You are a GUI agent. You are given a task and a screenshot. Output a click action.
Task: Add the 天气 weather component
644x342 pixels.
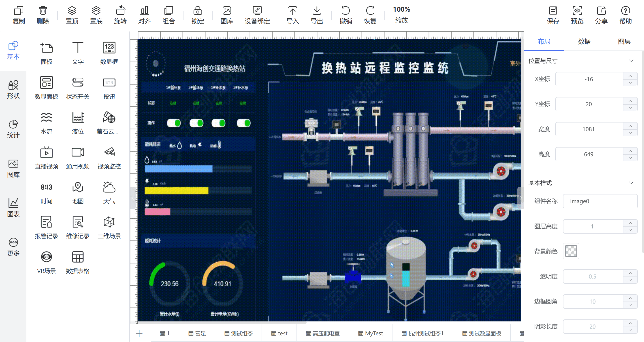(x=109, y=193)
